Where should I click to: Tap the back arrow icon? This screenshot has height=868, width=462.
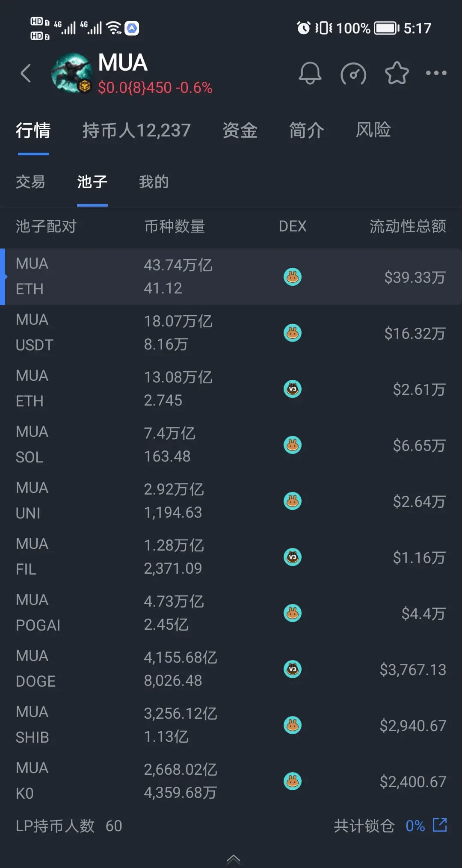click(x=26, y=73)
